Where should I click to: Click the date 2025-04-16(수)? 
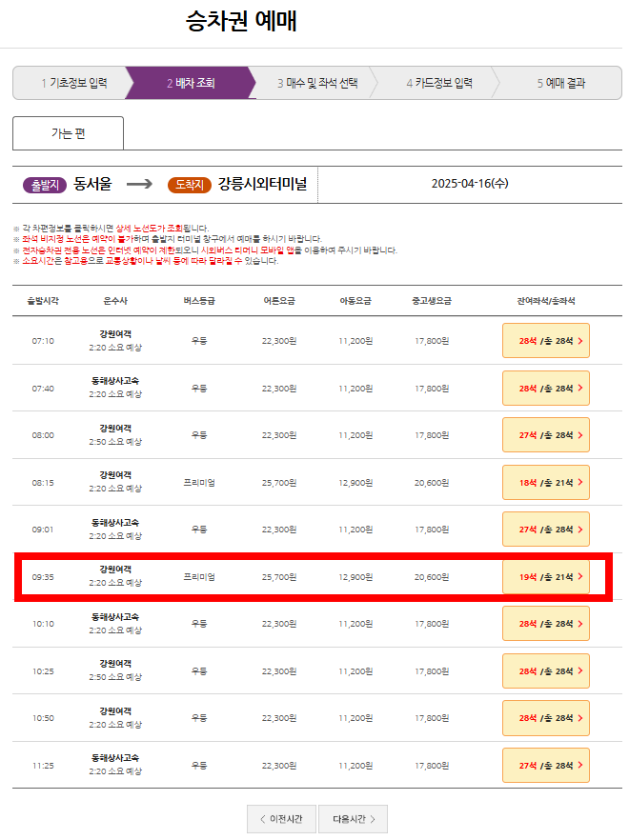470,184
